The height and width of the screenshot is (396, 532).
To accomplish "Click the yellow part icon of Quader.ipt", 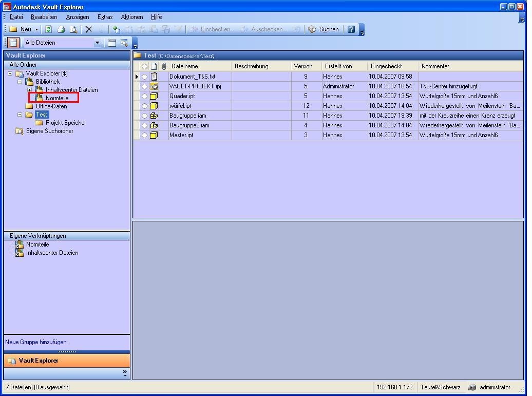I will (x=154, y=96).
